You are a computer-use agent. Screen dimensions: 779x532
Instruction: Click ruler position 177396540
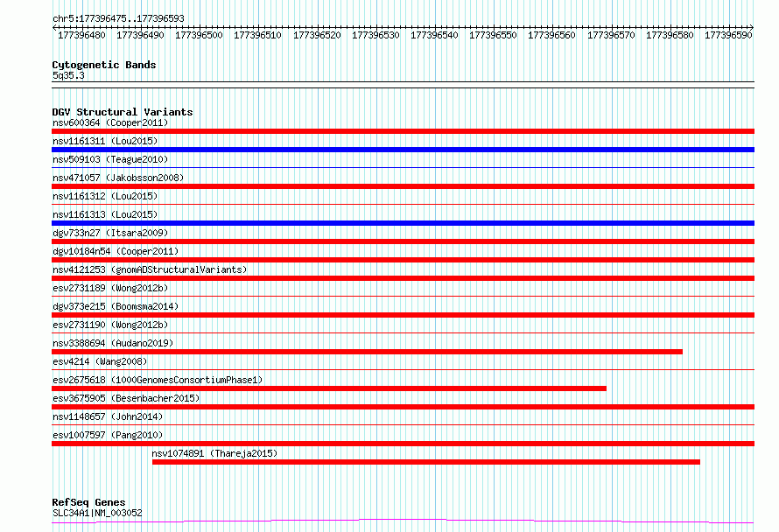tap(434, 35)
